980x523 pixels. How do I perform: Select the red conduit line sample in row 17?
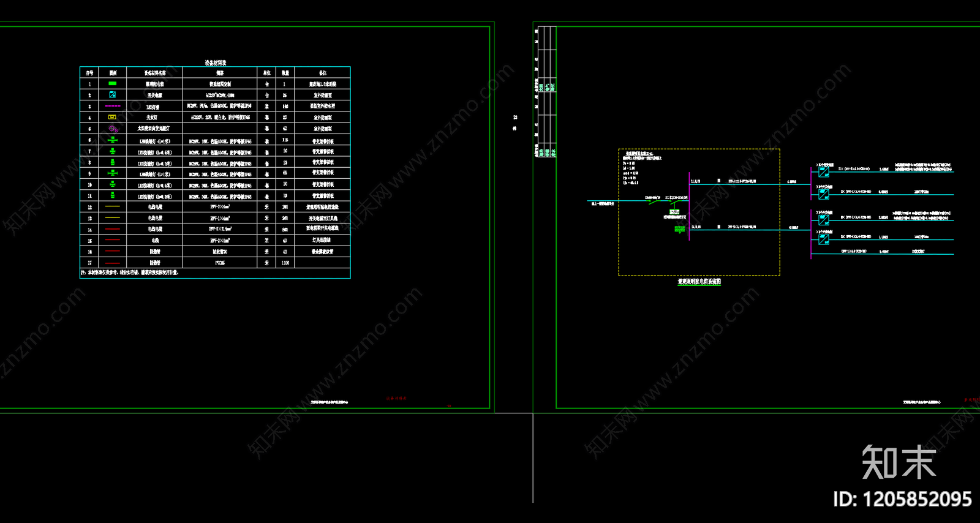click(x=113, y=263)
